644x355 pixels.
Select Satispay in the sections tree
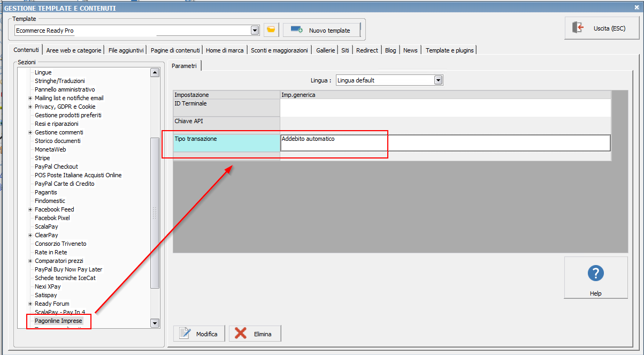pyautogui.click(x=46, y=295)
